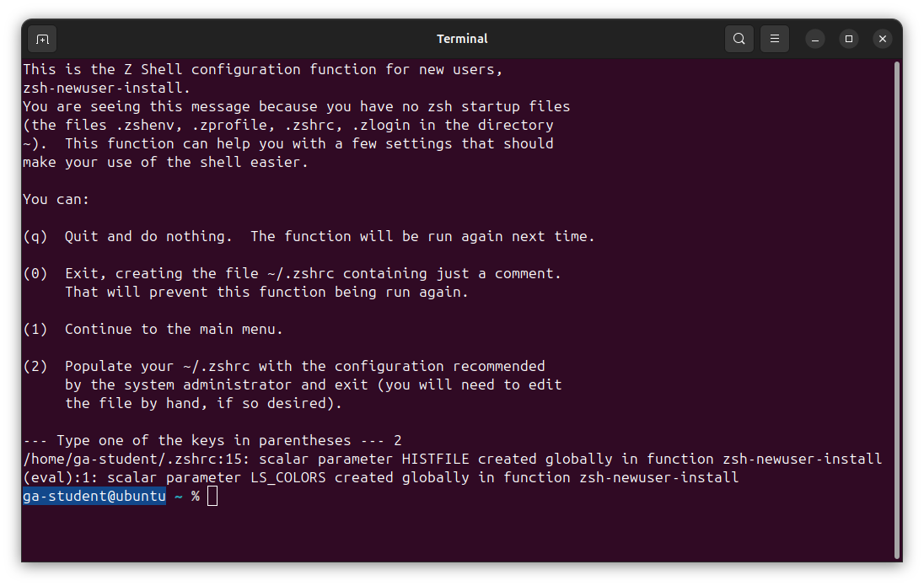Click the maximize window icon
The height and width of the screenshot is (586, 924).
pyautogui.click(x=848, y=39)
